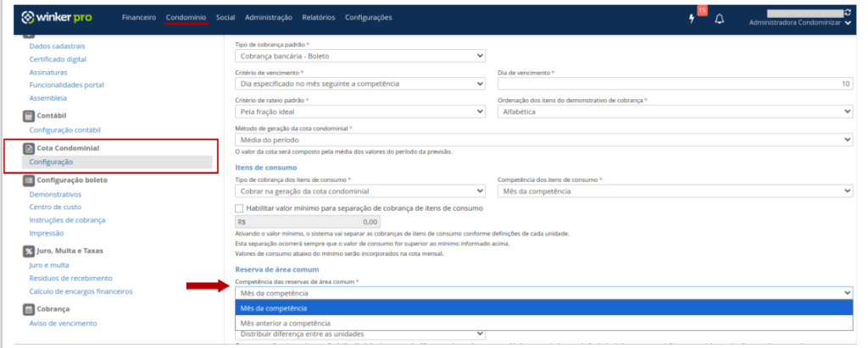Expand Administradora Condominizar account menu
Viewport: 868px width, 348px height.
tap(800, 23)
